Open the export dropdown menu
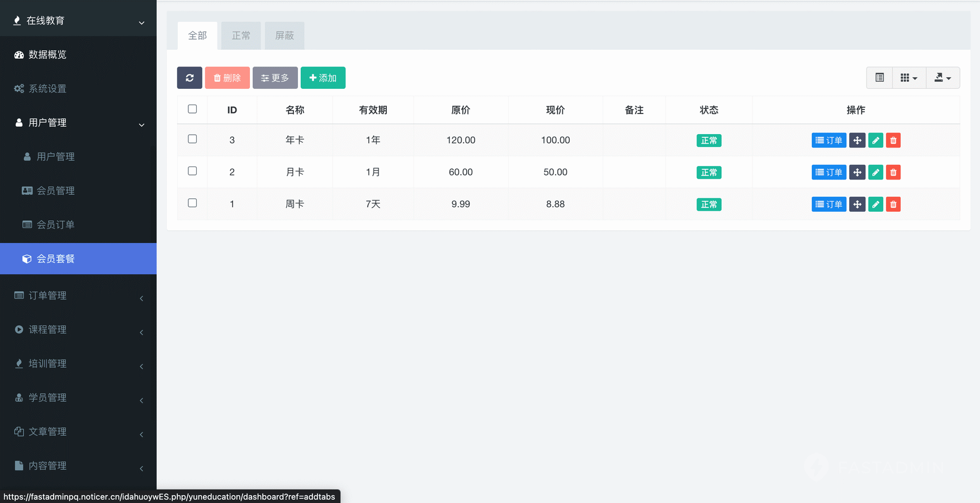The image size is (980, 503). pyautogui.click(x=943, y=78)
